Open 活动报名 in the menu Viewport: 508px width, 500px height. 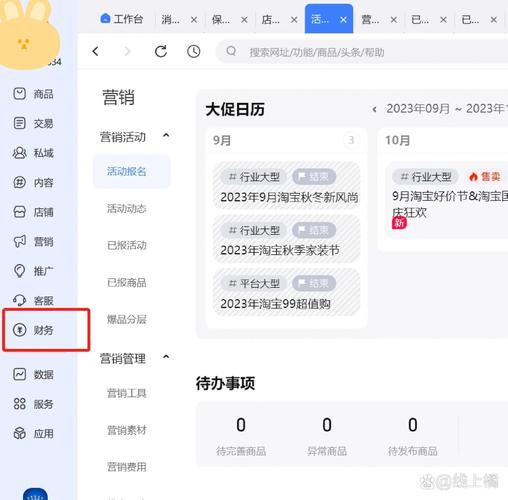132,171
